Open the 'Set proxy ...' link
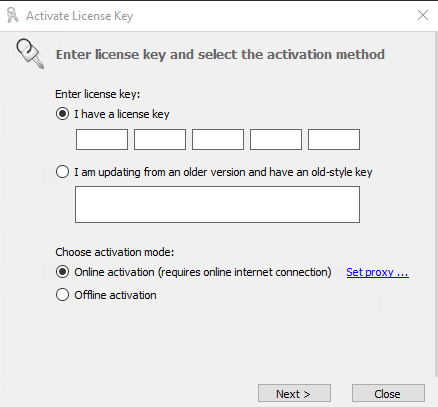Screen dimensions: 438x407 tap(377, 272)
